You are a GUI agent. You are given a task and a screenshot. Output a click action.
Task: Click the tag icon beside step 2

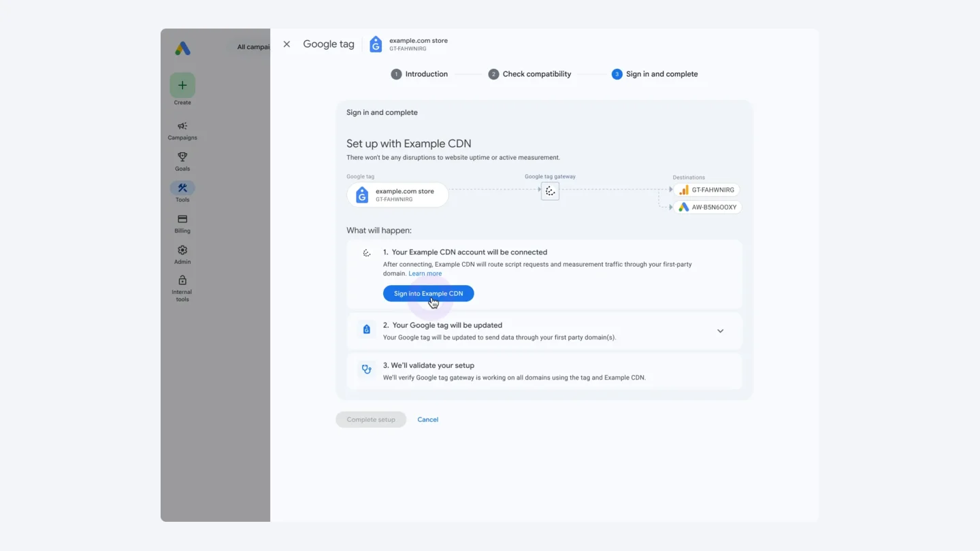[367, 330]
